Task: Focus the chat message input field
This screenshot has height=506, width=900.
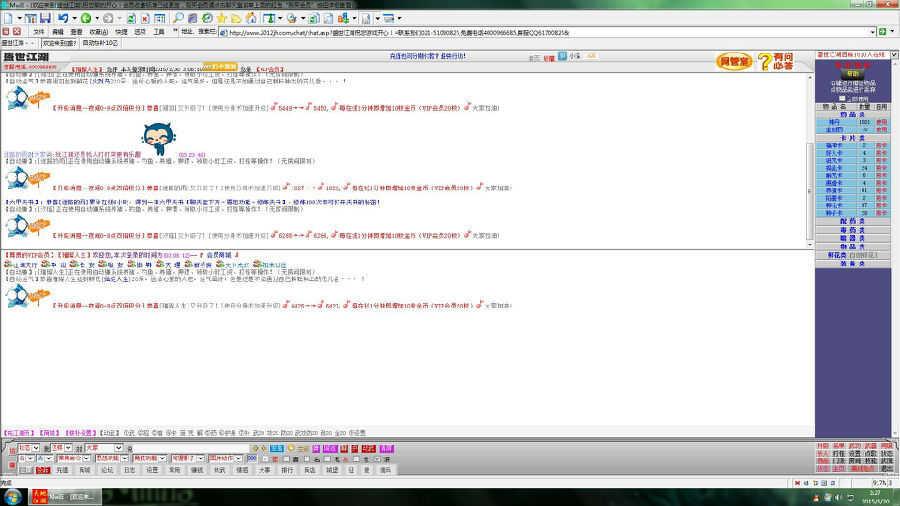Action: point(189,448)
